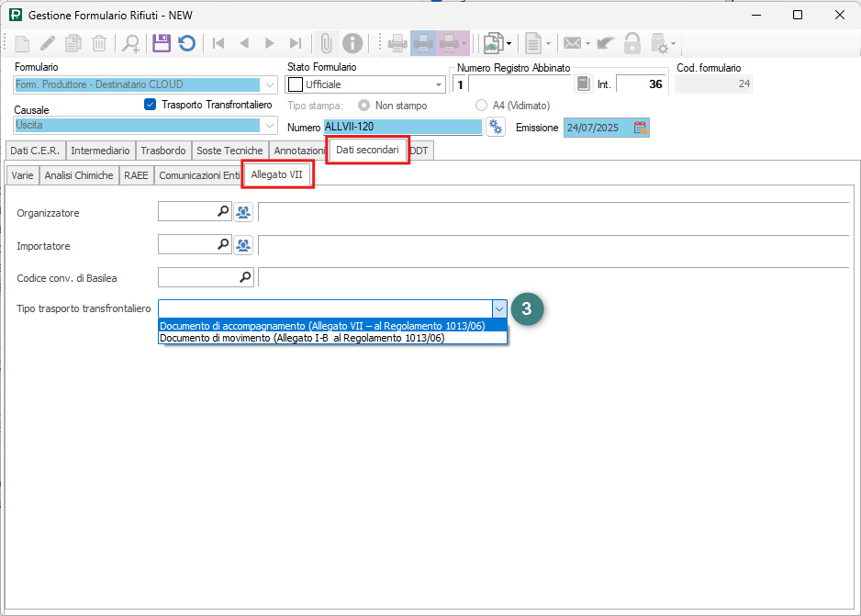
Task: Open the calendar picker for Emissione date
Action: (641, 128)
